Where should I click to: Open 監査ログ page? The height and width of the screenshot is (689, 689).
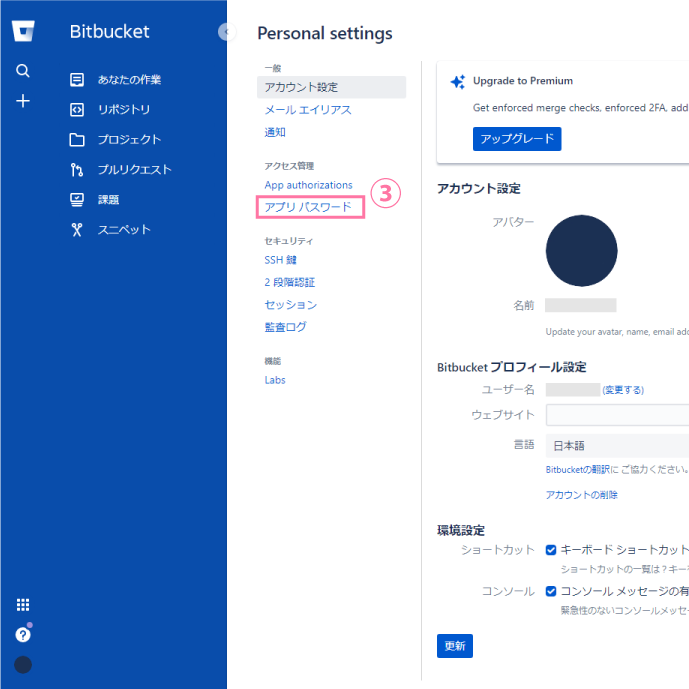click(285, 327)
